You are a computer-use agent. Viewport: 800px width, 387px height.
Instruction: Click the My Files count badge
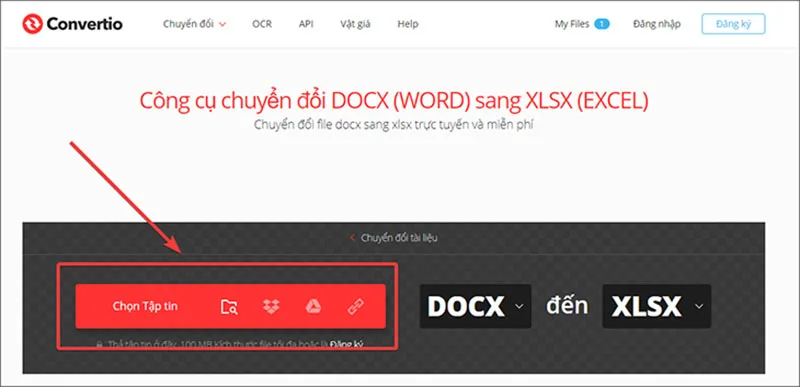(602, 24)
